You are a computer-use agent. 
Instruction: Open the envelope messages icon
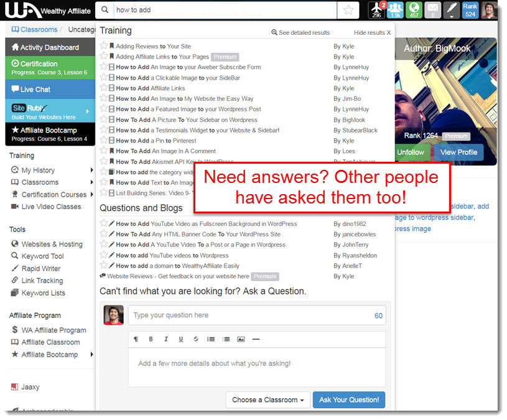tap(432, 10)
